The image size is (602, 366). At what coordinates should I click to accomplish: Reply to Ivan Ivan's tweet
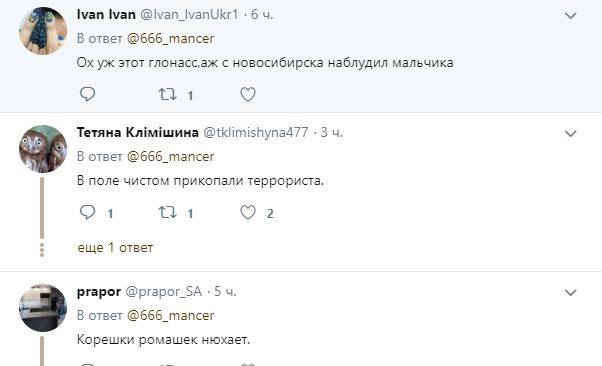(88, 94)
